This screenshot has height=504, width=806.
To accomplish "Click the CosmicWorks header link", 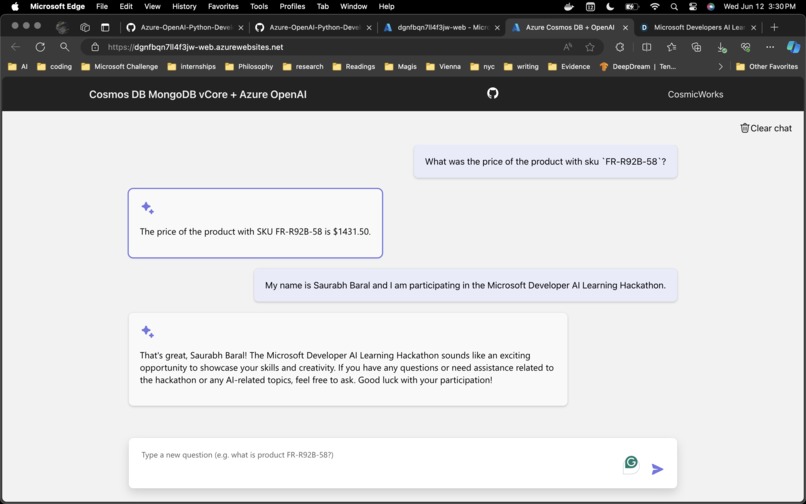I will pyautogui.click(x=695, y=94).
